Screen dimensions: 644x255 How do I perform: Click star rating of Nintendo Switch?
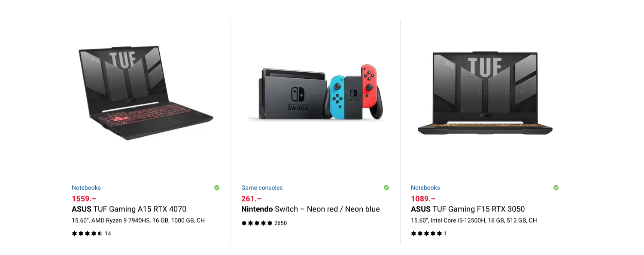tap(257, 223)
